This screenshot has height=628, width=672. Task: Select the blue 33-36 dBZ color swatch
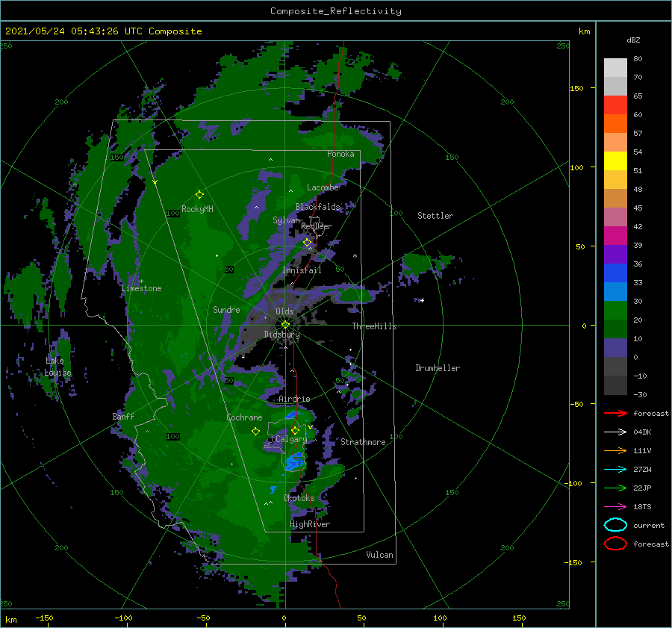615,273
